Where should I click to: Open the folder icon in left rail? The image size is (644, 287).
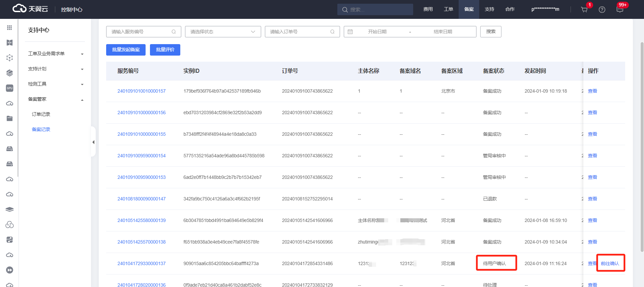click(x=9, y=118)
